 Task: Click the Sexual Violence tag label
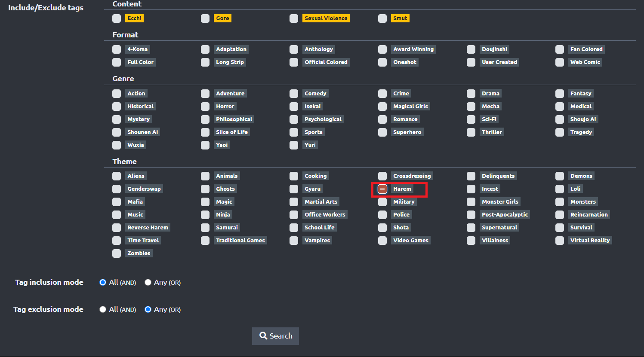(x=326, y=18)
